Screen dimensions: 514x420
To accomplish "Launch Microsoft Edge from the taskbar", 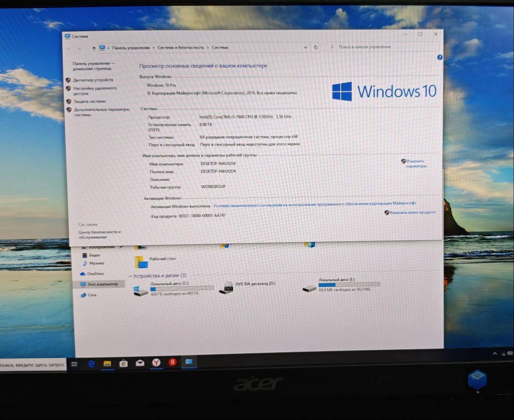I will point(91,364).
